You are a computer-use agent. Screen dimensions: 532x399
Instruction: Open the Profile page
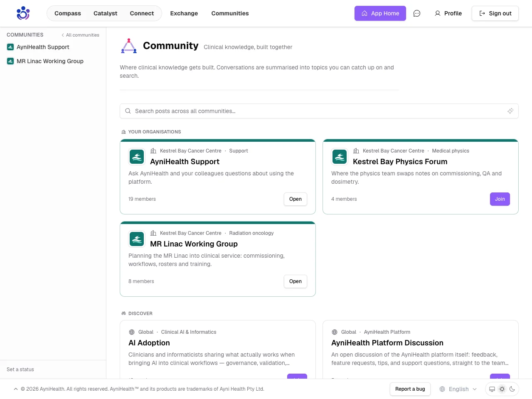click(x=448, y=13)
